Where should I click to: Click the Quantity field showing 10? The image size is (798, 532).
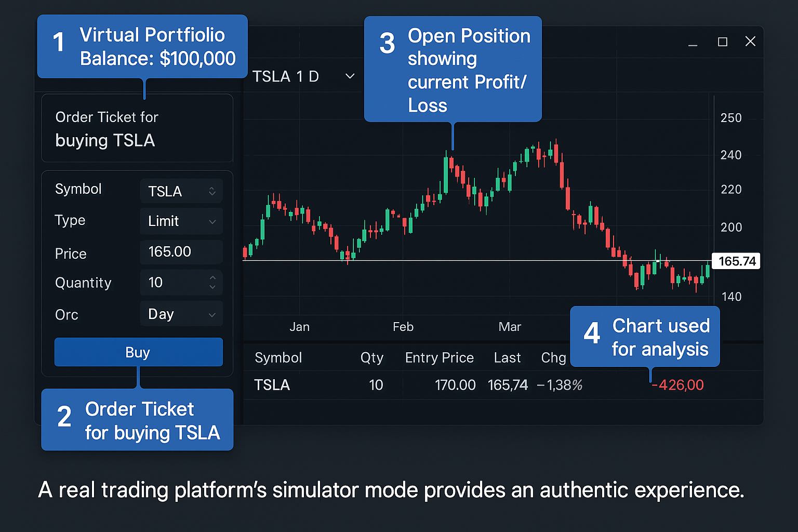click(171, 283)
